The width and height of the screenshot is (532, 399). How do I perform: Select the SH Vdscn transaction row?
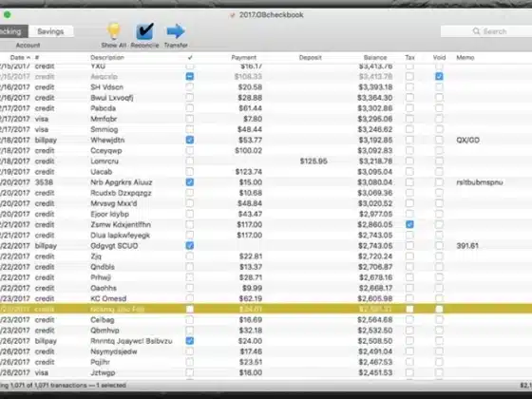(266, 87)
